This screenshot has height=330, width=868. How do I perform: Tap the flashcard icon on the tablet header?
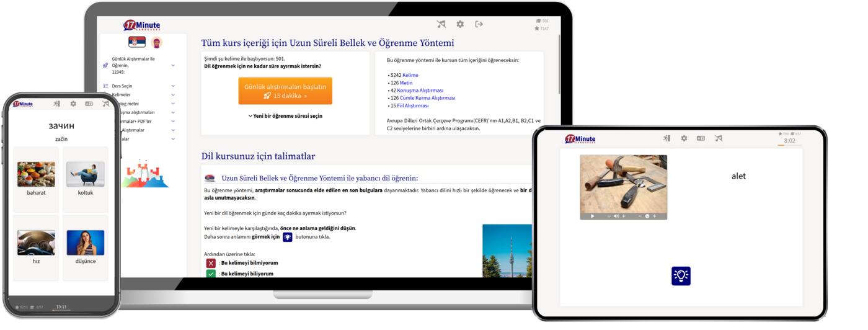(x=701, y=138)
